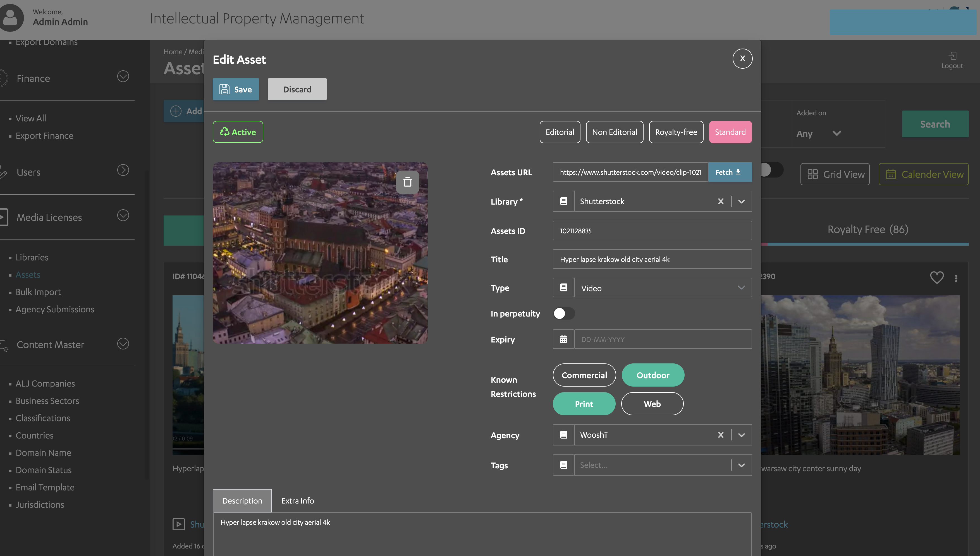
Task: Click into the Title input field
Action: pos(652,259)
